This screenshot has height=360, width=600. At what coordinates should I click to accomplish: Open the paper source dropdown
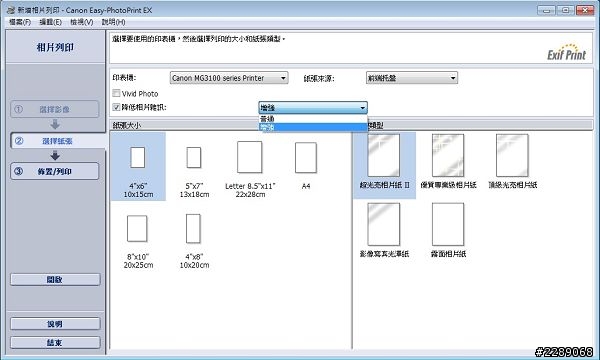click(411, 78)
